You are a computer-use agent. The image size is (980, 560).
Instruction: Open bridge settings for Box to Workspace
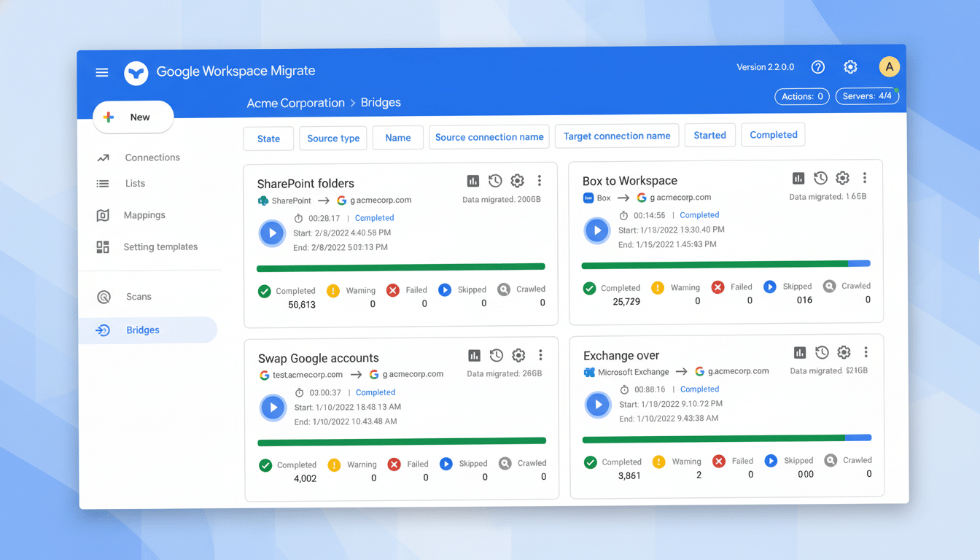842,177
